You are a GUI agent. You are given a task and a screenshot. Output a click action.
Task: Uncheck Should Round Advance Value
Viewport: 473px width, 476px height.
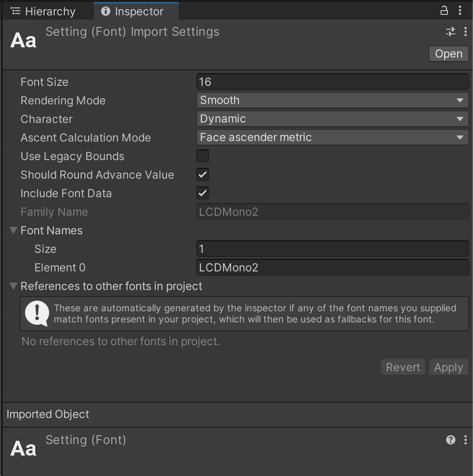coord(203,175)
